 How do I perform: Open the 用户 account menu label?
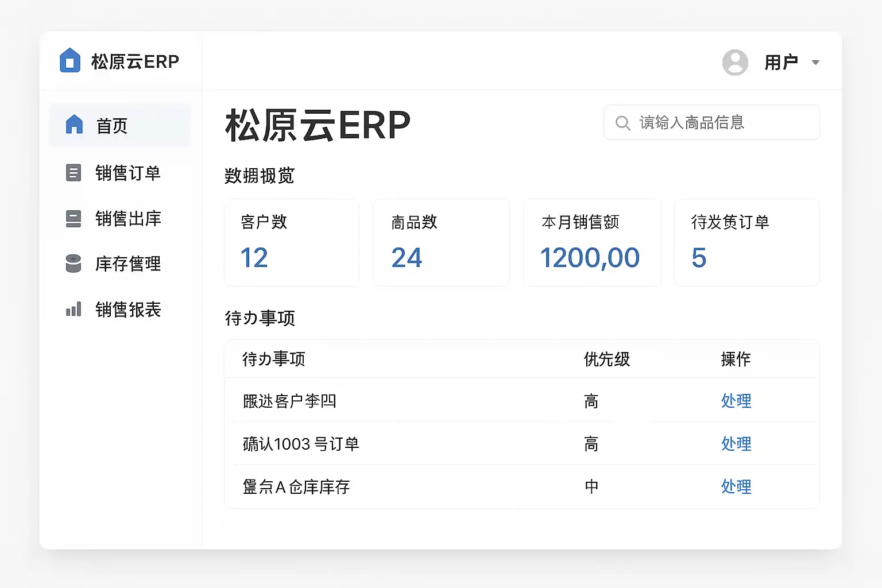(781, 62)
